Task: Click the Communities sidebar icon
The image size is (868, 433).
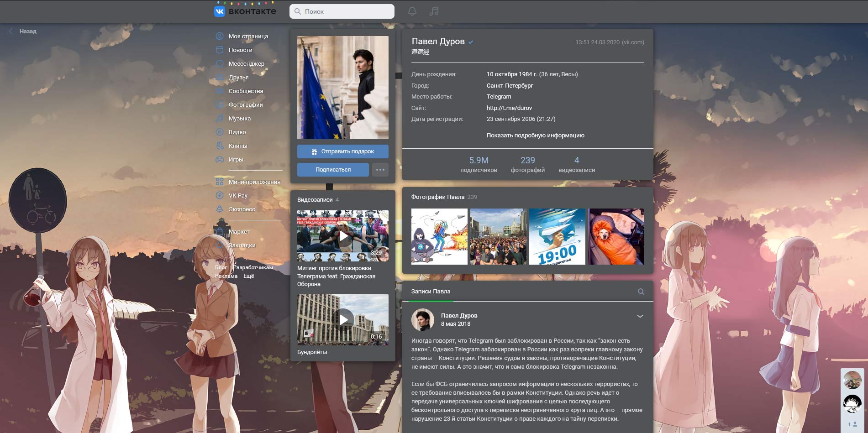Action: pyautogui.click(x=220, y=91)
